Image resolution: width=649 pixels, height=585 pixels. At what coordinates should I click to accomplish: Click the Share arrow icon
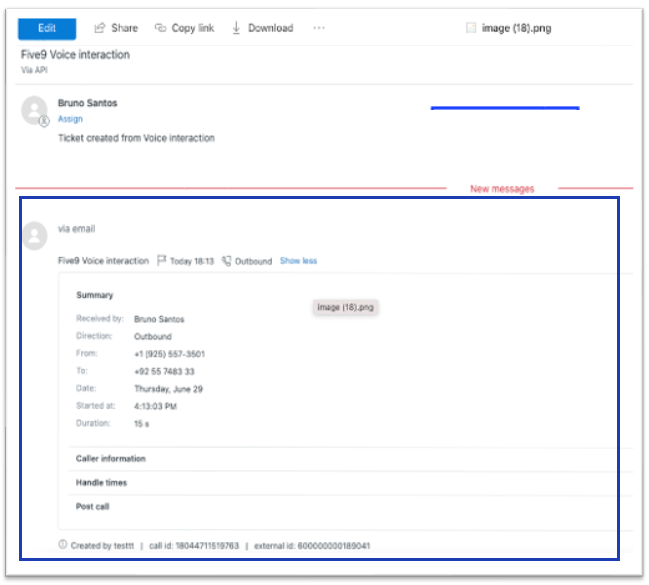click(x=100, y=28)
